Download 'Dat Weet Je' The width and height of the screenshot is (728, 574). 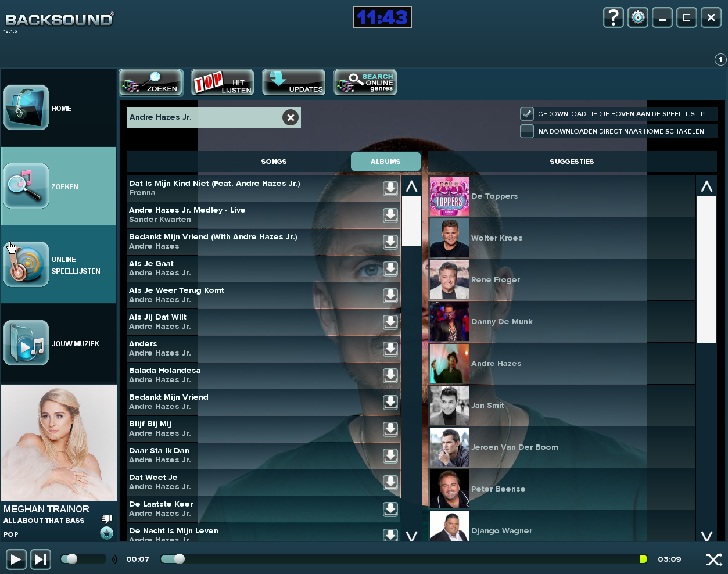point(390,482)
